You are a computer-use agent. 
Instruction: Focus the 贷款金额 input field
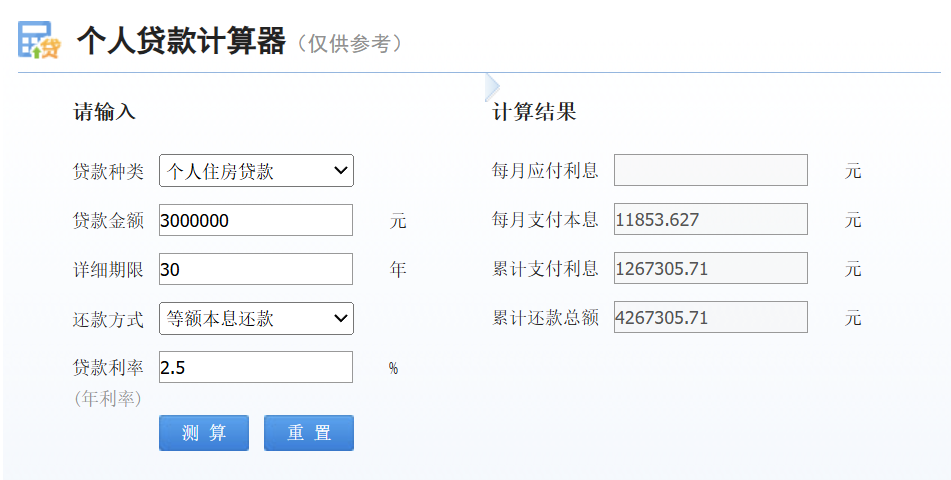click(x=256, y=220)
